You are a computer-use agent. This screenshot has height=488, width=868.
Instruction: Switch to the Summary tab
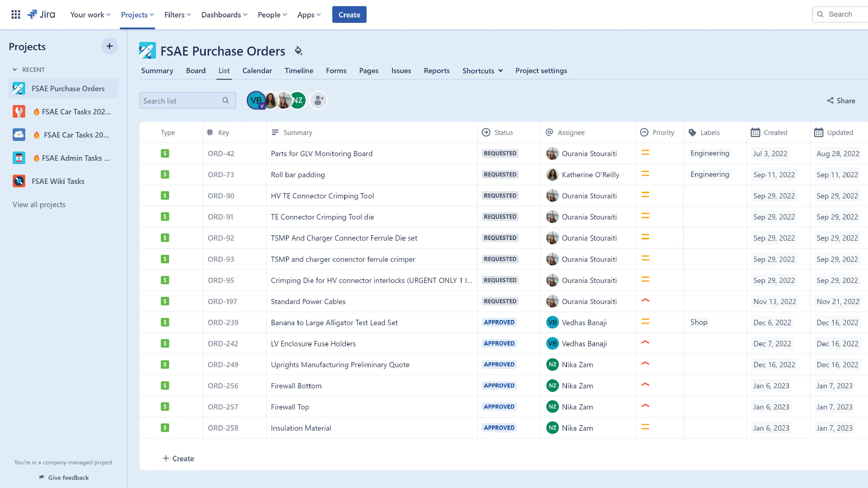click(157, 70)
